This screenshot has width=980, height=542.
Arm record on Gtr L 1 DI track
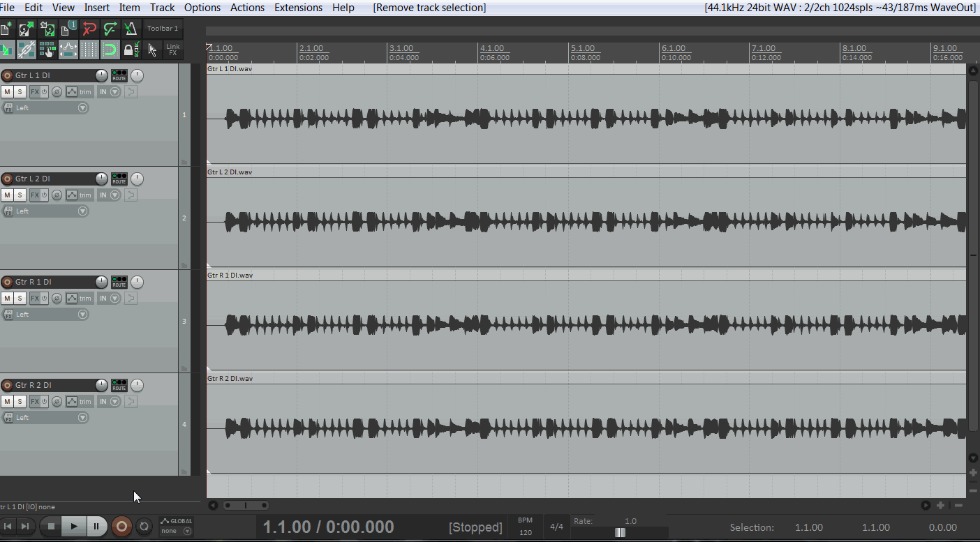click(8, 75)
